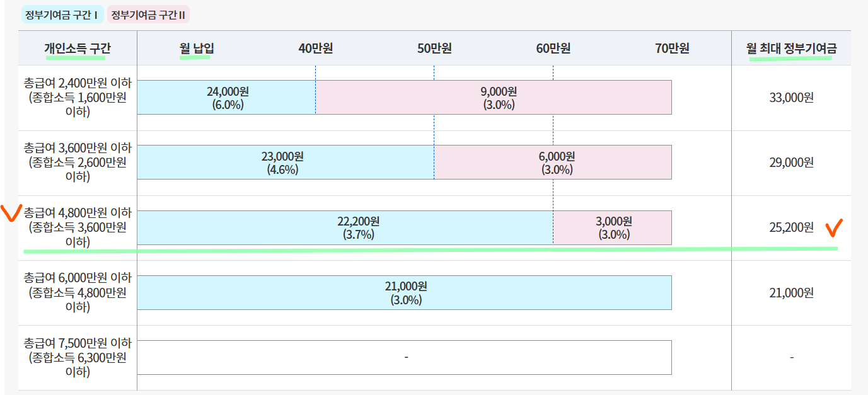Click the 40만원 column header
This screenshot has width=868, height=395.
315,49
